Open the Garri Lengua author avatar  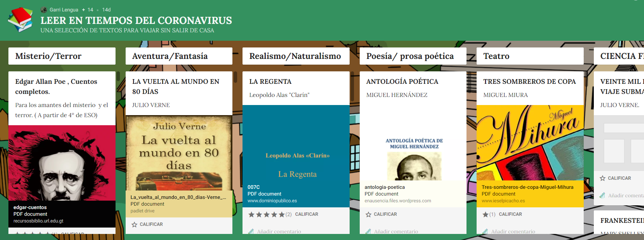(44, 10)
